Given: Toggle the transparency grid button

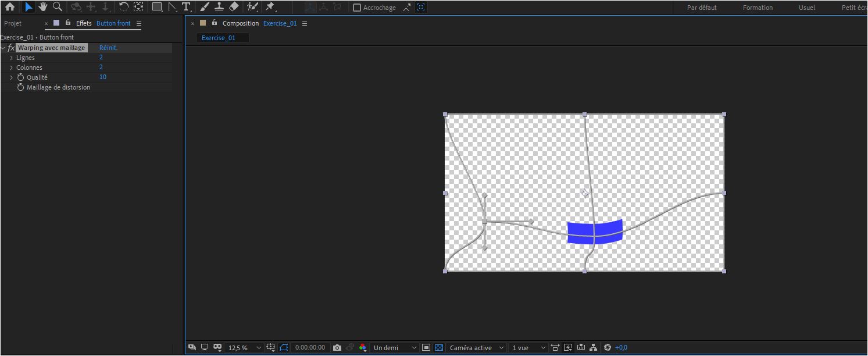Looking at the screenshot, I should pos(439,348).
